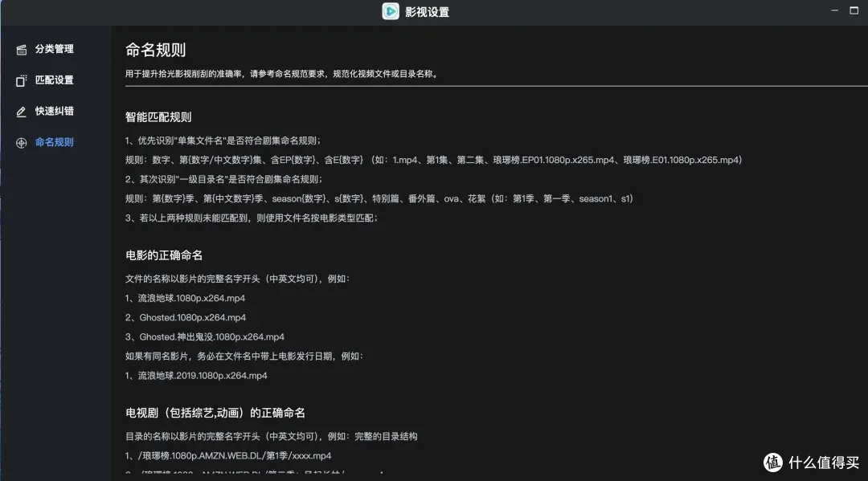The width and height of the screenshot is (868, 481).
Task: Switch to the 匹配设置 section
Action: [55, 80]
